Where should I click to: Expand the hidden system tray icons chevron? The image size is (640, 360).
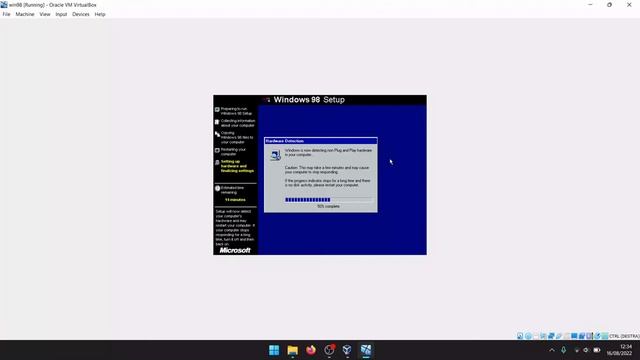552,350
